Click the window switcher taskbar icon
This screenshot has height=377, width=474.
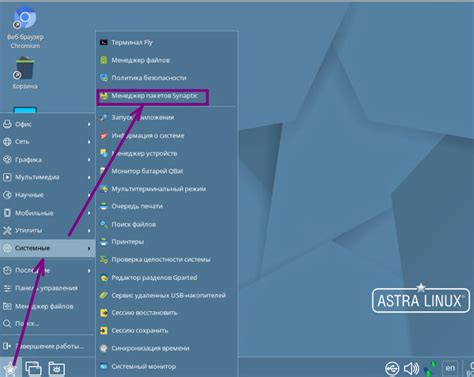33,368
